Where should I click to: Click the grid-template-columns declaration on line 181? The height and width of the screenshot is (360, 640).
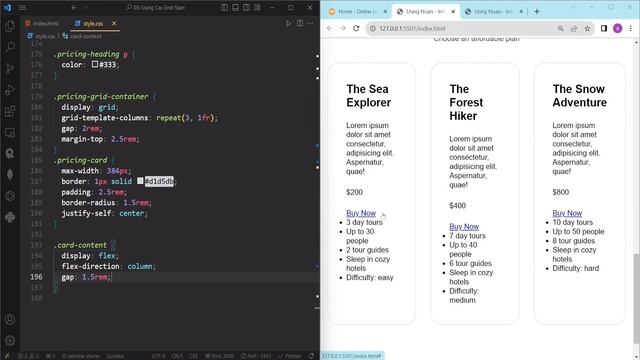[140, 118]
